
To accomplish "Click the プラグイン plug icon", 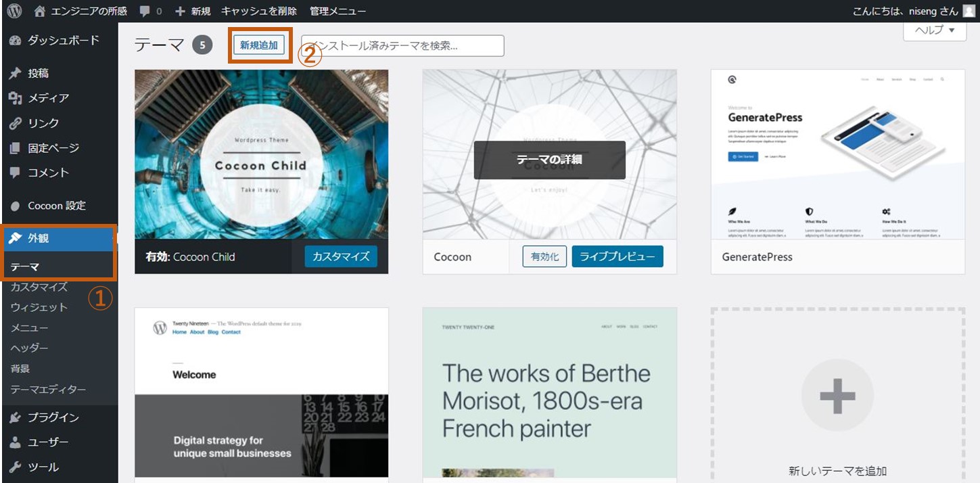I will pyautogui.click(x=16, y=417).
